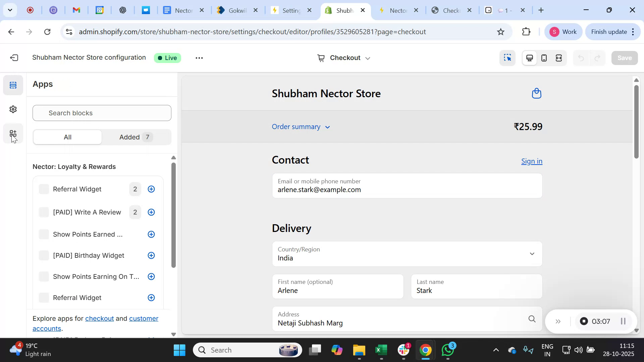This screenshot has width=644, height=362.
Task: Toggle the resizable full-width preview mode
Action: 559,58
